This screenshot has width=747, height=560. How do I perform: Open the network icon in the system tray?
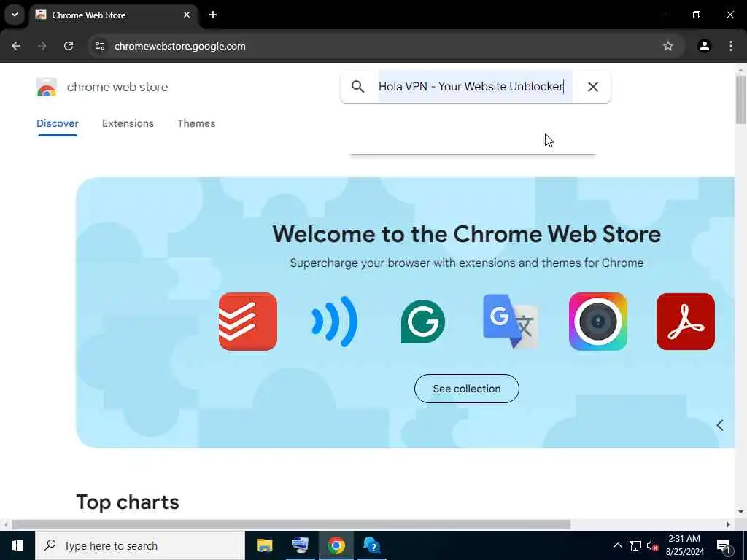pyautogui.click(x=635, y=545)
